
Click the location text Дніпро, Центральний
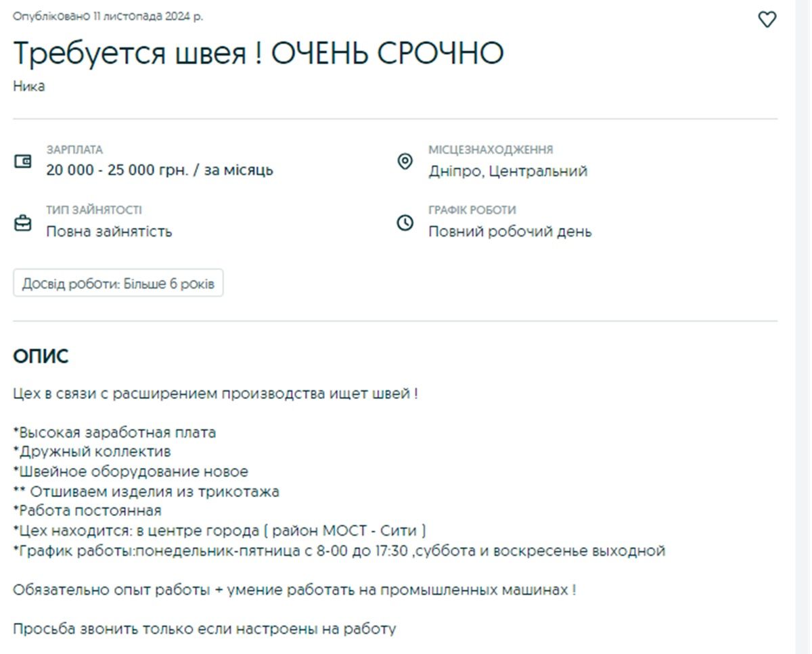point(507,171)
